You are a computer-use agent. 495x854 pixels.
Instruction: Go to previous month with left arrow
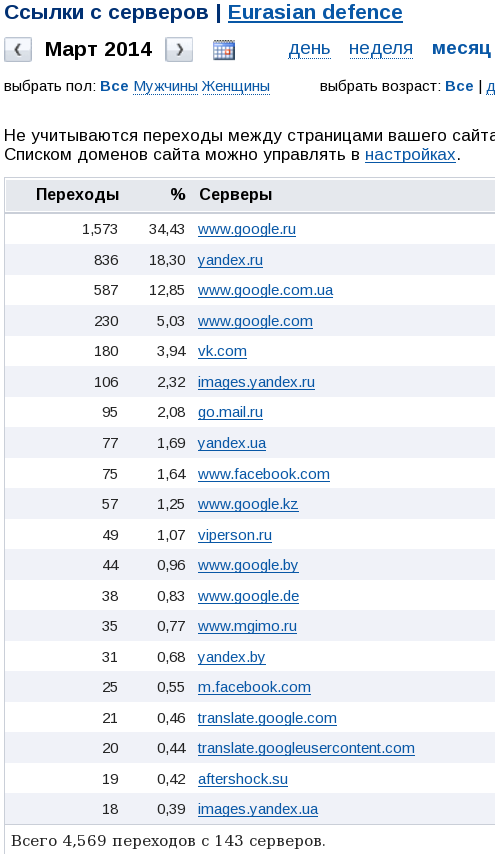tap(18, 50)
